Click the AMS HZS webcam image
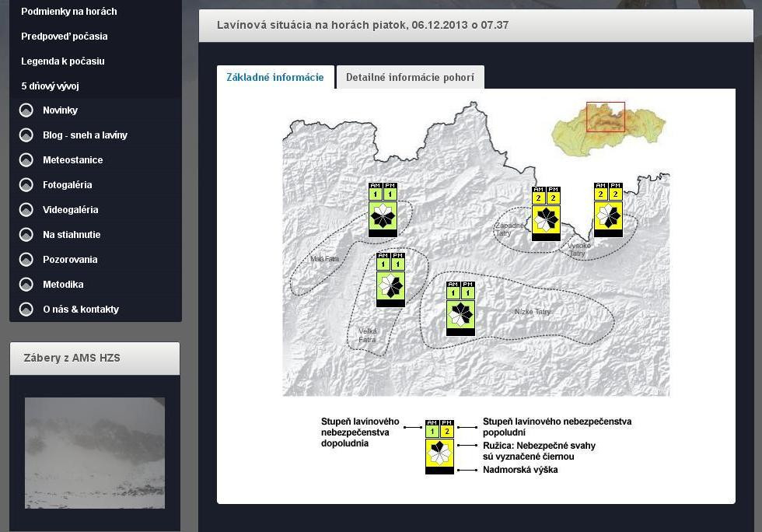Image resolution: width=762 pixels, height=532 pixels. tap(95, 453)
